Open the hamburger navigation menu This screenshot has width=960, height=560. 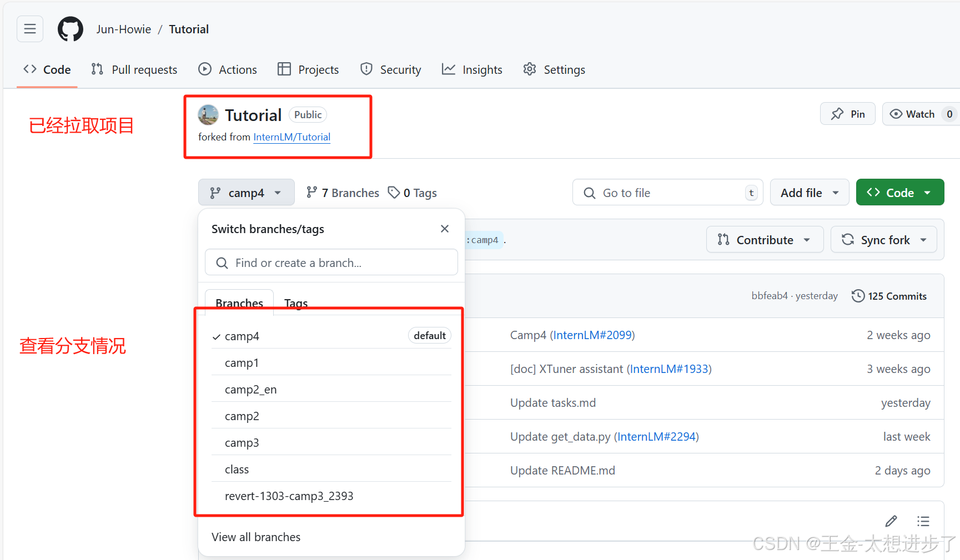30,29
